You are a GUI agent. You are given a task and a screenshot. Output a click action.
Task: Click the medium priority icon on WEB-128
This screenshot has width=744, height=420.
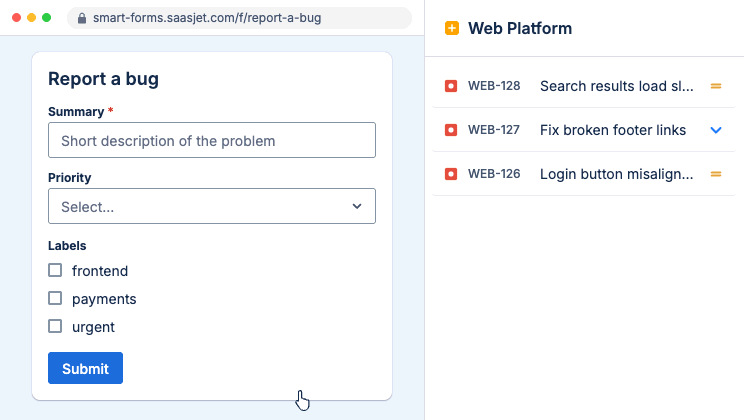(716, 86)
